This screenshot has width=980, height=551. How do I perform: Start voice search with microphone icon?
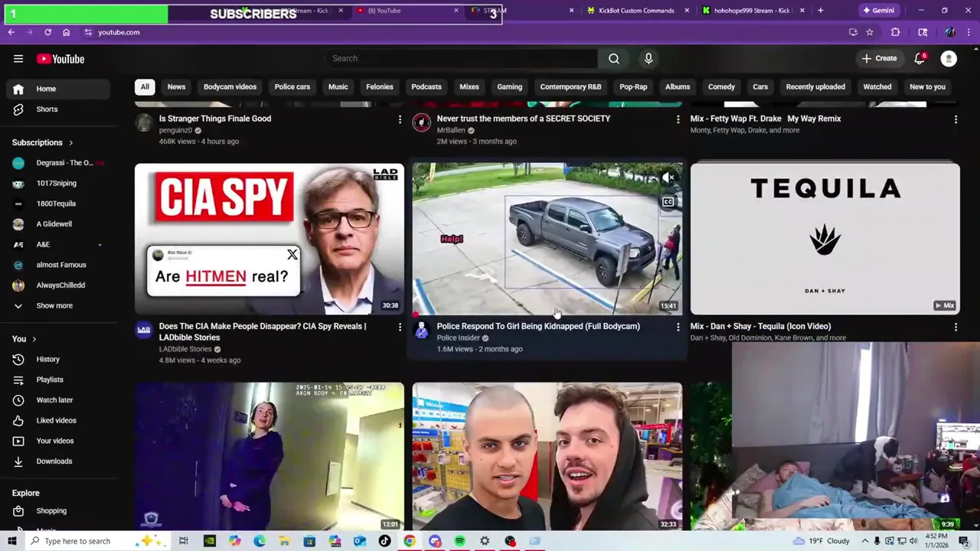click(x=648, y=58)
